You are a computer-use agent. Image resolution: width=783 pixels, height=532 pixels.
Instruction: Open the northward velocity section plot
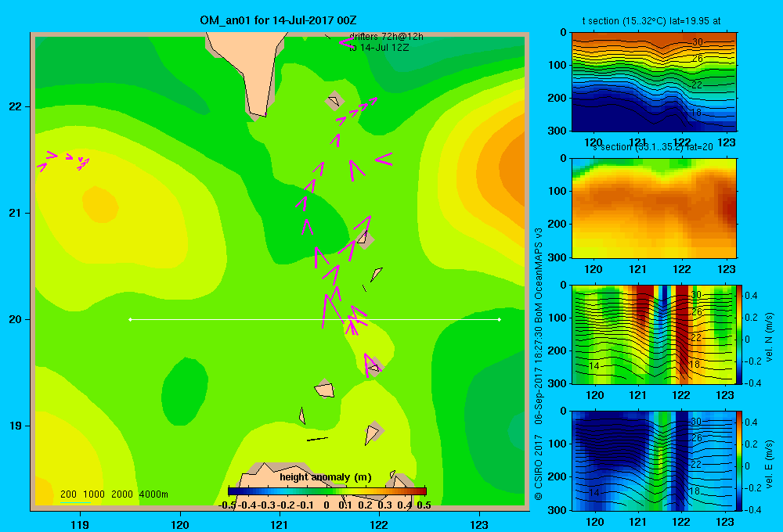[654, 334]
